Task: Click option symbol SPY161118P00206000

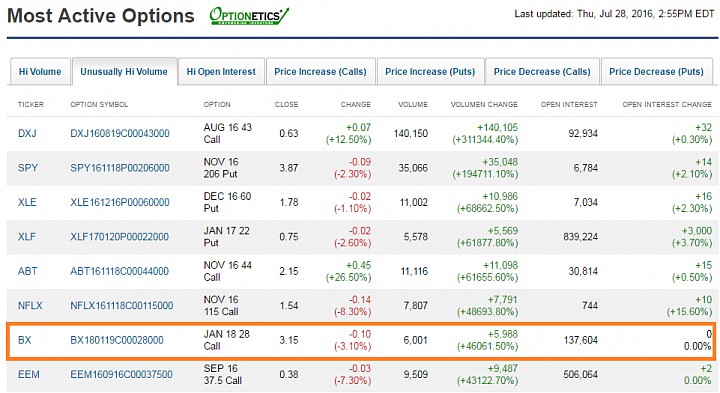Action: point(120,168)
